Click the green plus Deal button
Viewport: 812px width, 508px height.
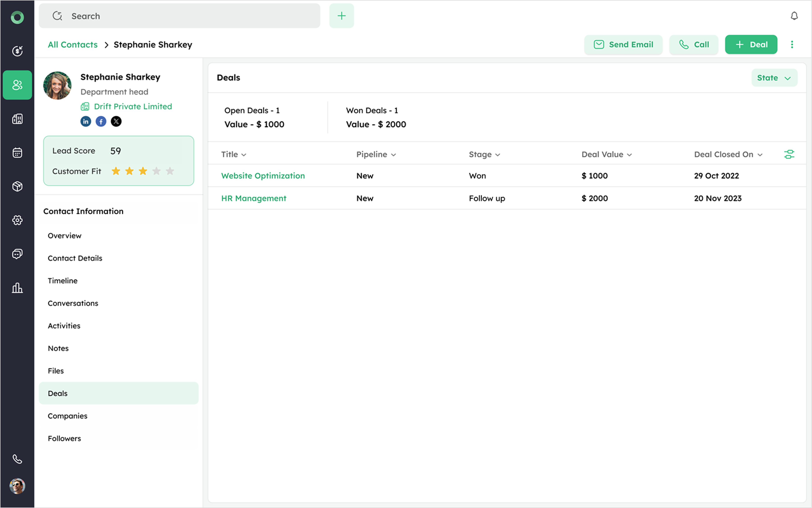tap(751, 44)
